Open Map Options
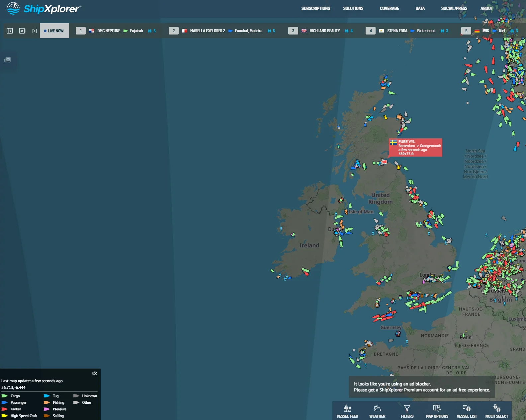 coord(437,411)
